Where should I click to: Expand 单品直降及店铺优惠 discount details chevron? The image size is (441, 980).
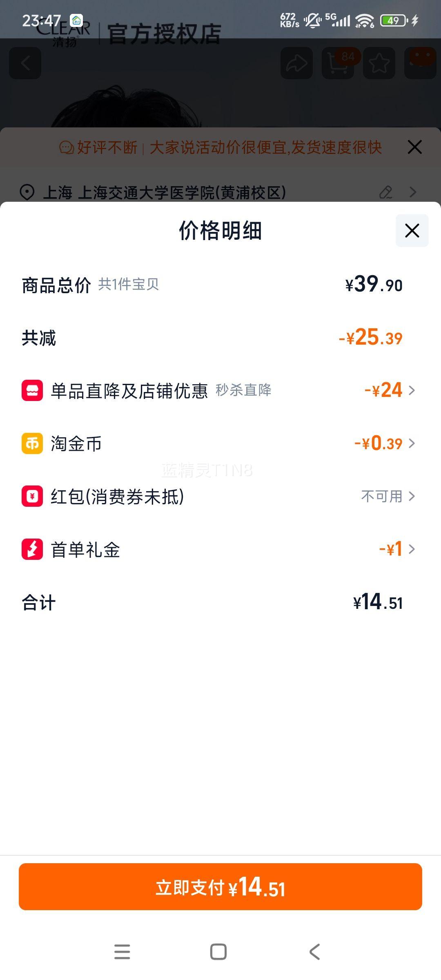pos(412,390)
